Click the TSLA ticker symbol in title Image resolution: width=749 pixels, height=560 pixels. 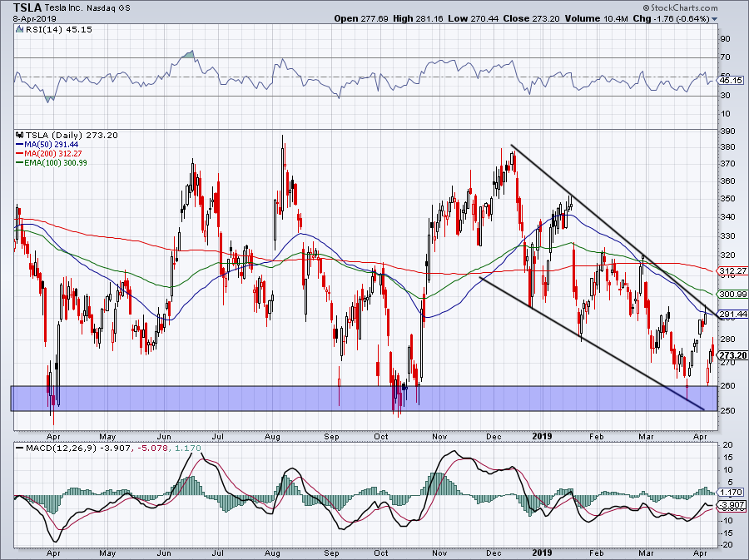click(x=27, y=7)
